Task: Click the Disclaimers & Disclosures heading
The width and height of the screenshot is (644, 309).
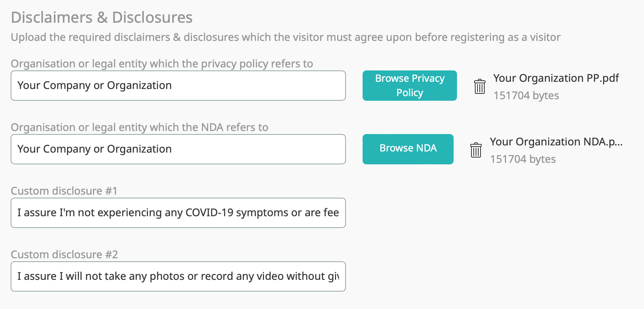Action: [102, 17]
